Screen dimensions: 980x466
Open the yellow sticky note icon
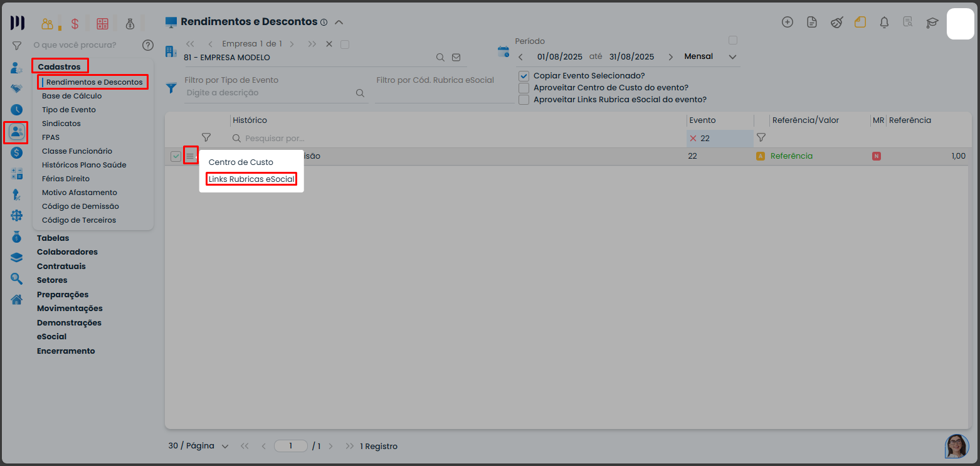860,22
